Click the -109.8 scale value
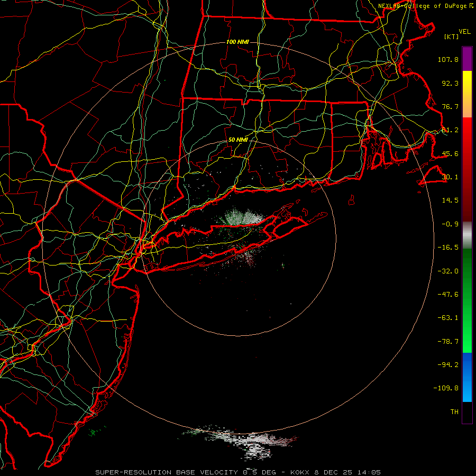This screenshot has width=476, height=476. [x=446, y=388]
